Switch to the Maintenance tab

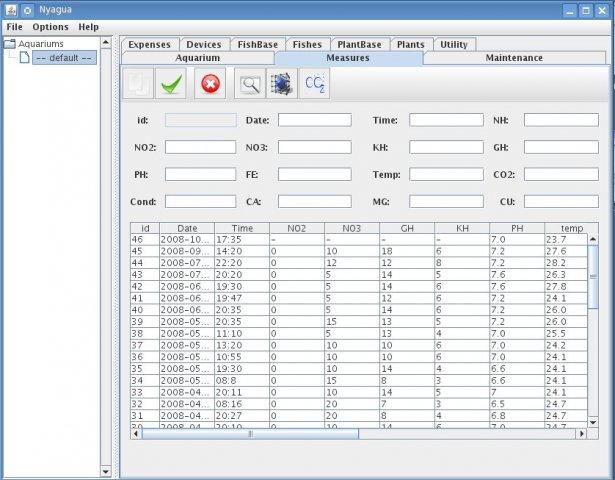[514, 58]
